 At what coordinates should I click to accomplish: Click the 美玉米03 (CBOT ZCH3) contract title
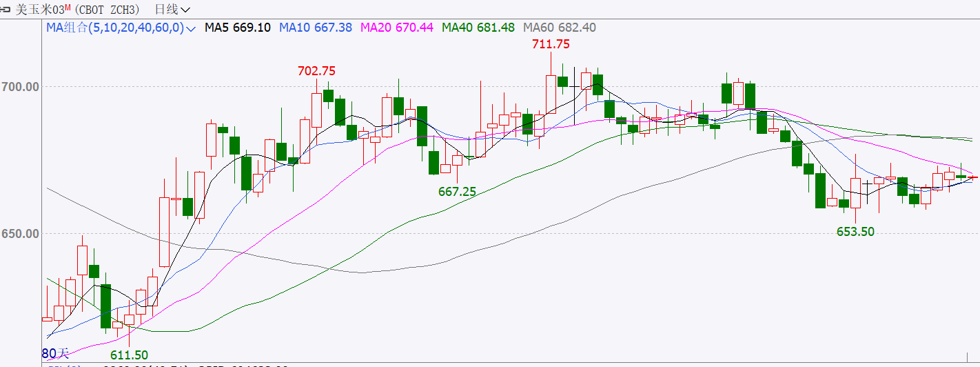[78, 9]
